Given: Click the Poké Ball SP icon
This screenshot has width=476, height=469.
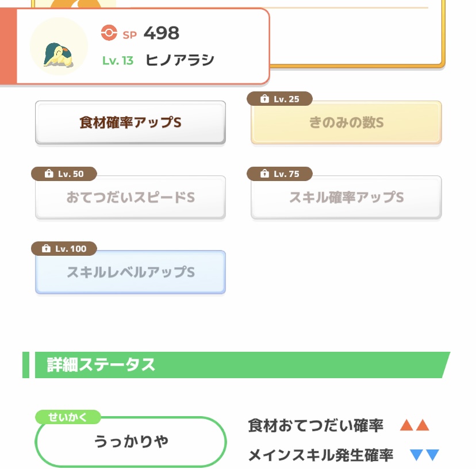Looking at the screenshot, I should click(109, 33).
